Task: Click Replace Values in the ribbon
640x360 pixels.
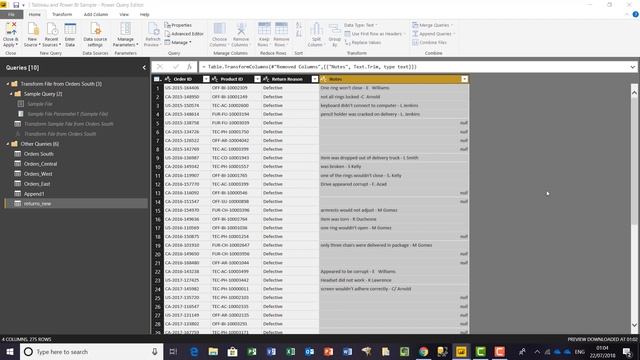Action: coord(363,42)
